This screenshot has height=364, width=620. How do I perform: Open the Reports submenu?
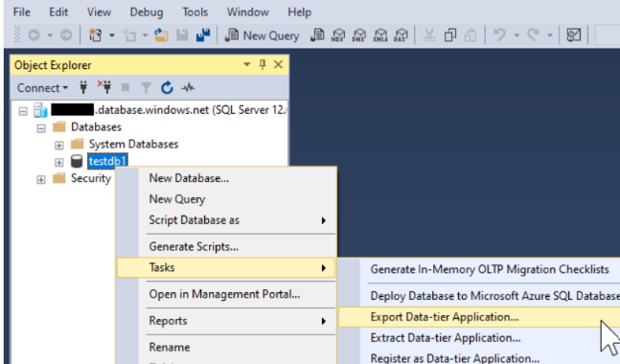pyautogui.click(x=226, y=321)
